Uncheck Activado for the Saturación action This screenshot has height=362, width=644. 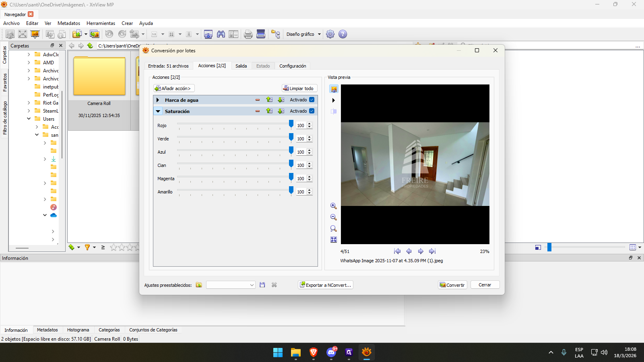pyautogui.click(x=312, y=111)
